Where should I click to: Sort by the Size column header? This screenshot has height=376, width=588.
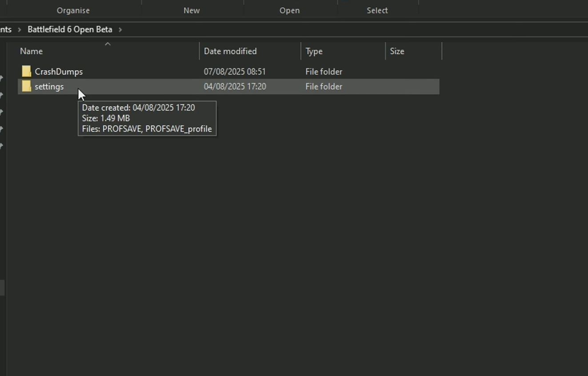click(397, 52)
